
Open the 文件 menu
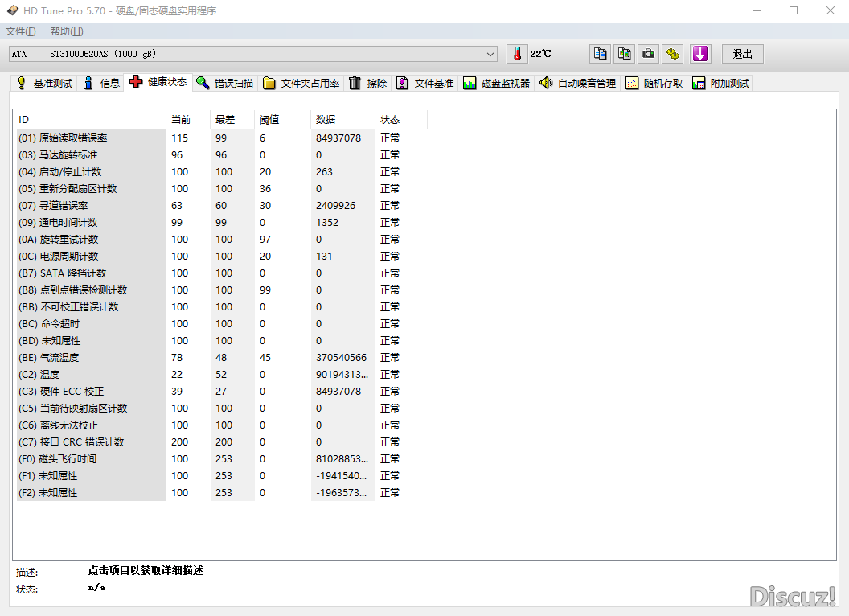(x=20, y=31)
